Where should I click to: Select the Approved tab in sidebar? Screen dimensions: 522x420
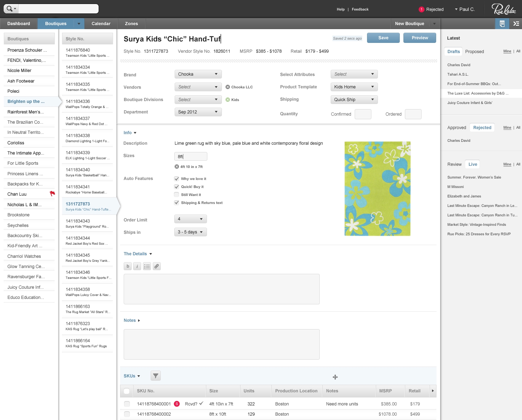457,128
